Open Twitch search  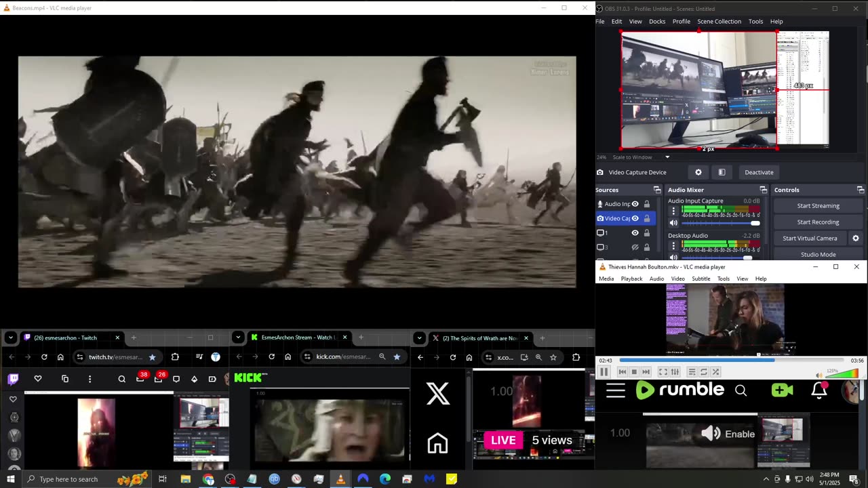[122, 379]
